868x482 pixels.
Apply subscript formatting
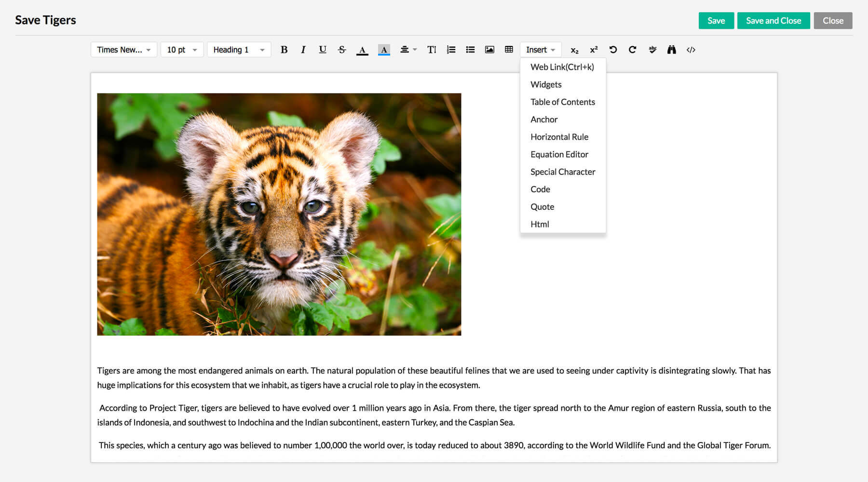[574, 50]
